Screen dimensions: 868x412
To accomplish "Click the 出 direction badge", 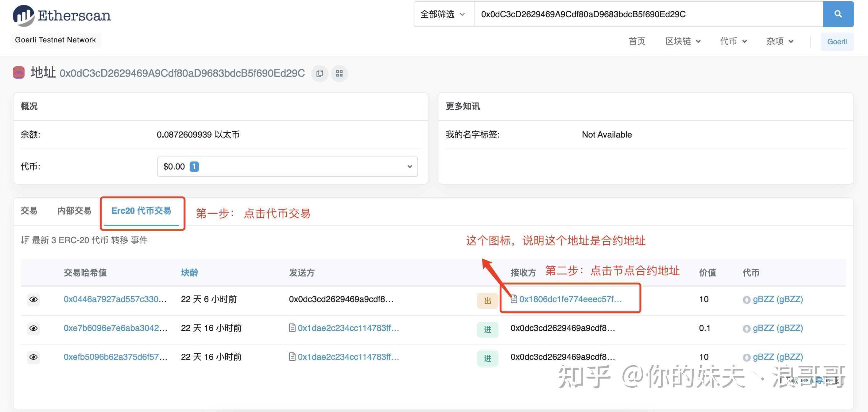I will [x=488, y=301].
